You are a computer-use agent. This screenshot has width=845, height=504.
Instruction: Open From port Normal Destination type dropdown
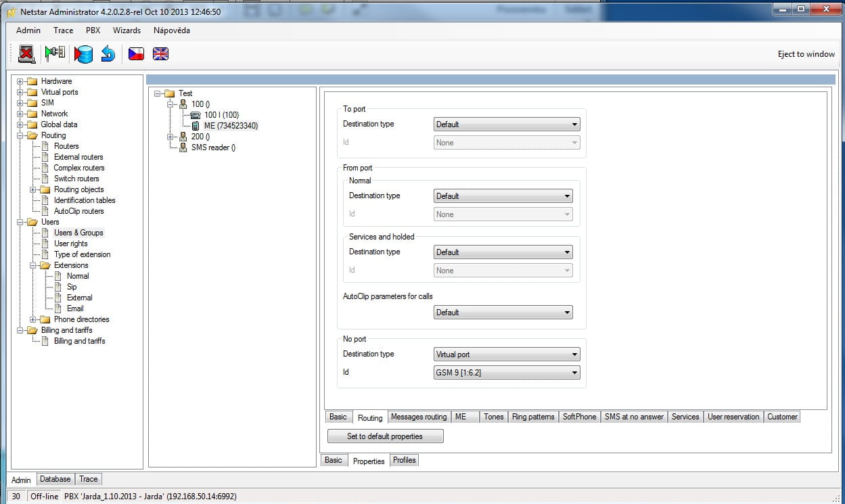[503, 196]
